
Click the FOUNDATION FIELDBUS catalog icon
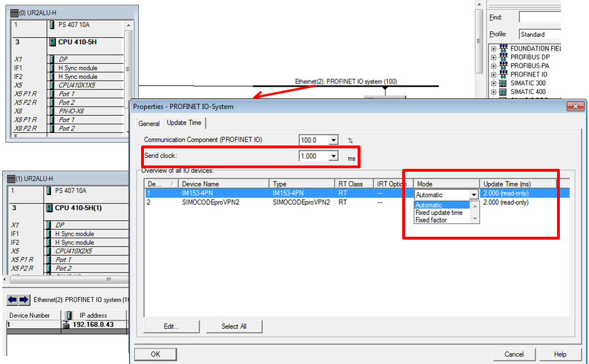503,48
